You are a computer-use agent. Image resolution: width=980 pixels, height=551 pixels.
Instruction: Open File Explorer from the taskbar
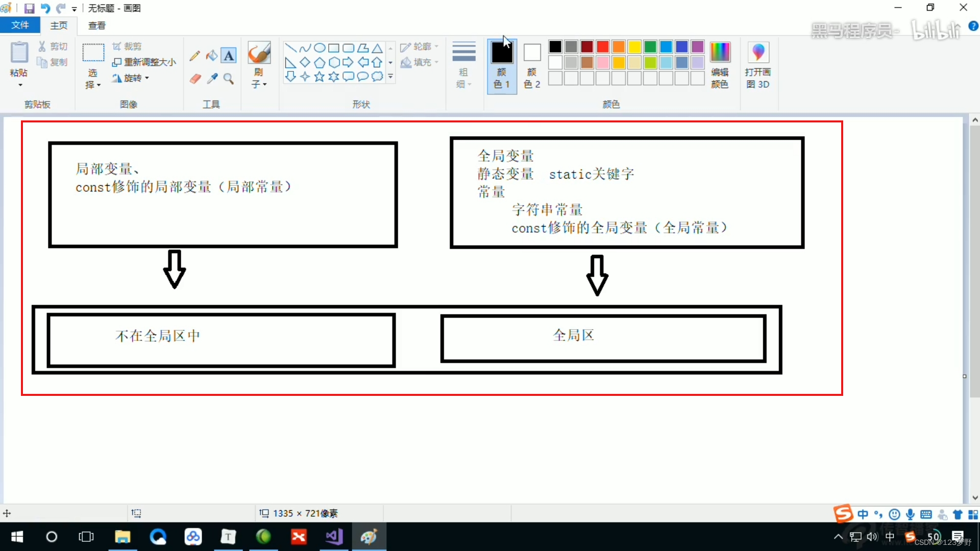pos(122,537)
